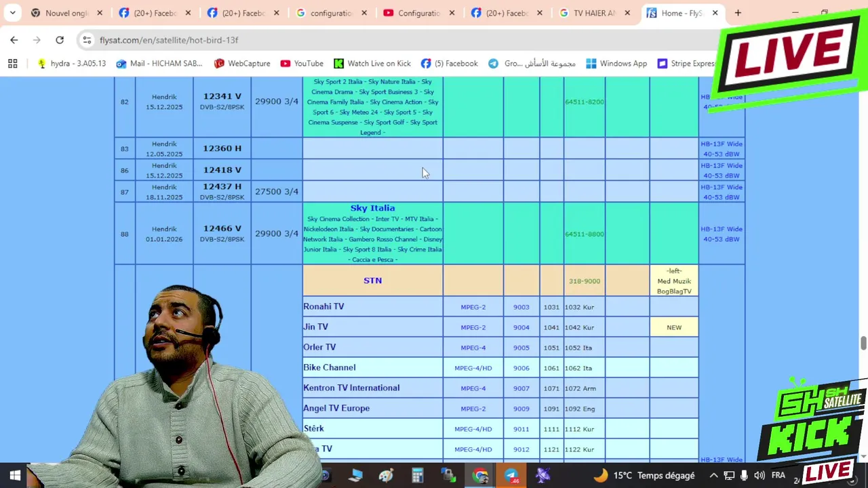The height and width of the screenshot is (488, 868).
Task: Click the FRA input language indicator
Action: click(778, 476)
